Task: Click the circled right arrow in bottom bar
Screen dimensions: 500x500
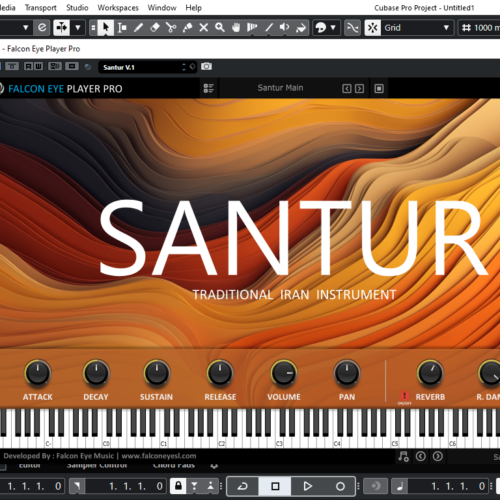Action: pos(438,456)
